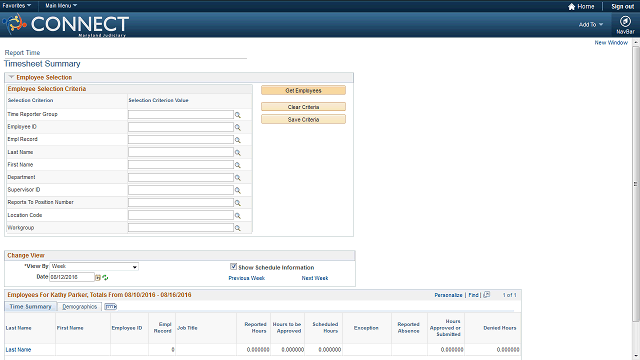
Task: Click the Employee ID input field
Action: 181,127
